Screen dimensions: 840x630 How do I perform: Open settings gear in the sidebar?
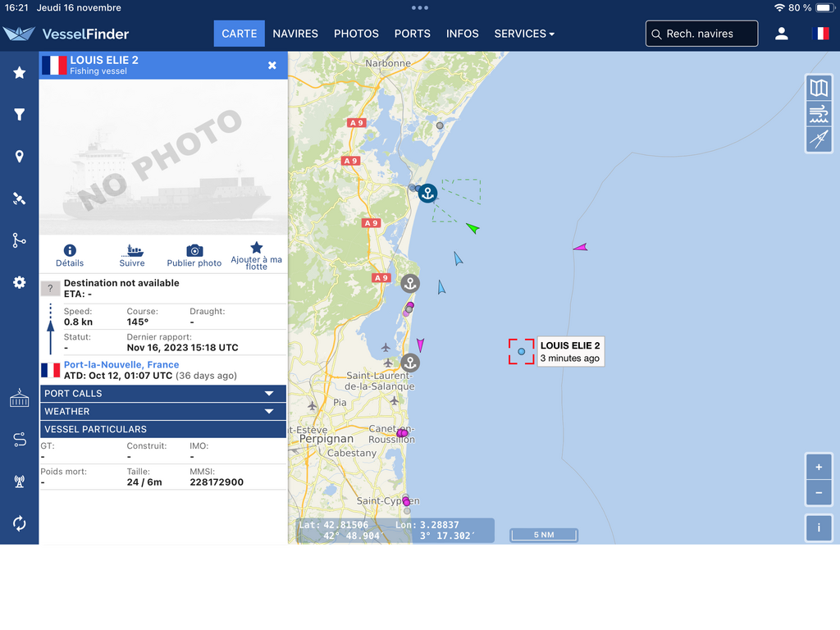tap(20, 282)
